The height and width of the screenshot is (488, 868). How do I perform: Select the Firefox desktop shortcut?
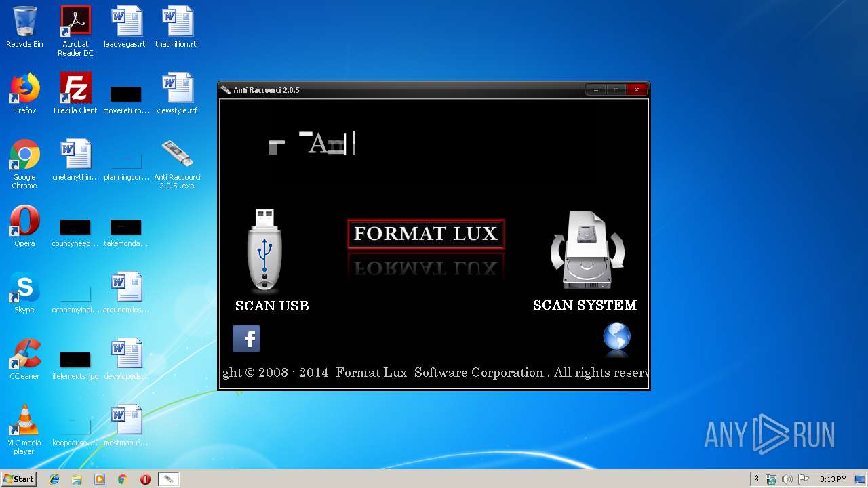coord(24,94)
